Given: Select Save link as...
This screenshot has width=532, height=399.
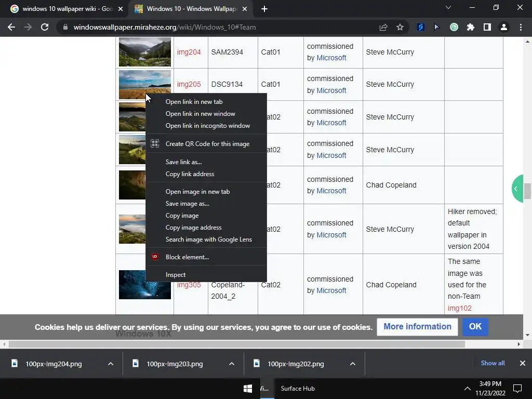Looking at the screenshot, I should (206, 162).
